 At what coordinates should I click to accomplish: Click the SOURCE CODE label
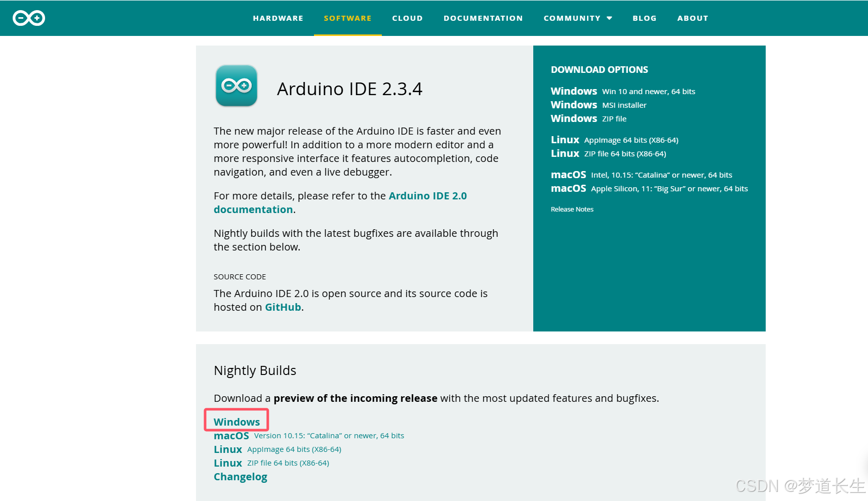tap(240, 277)
